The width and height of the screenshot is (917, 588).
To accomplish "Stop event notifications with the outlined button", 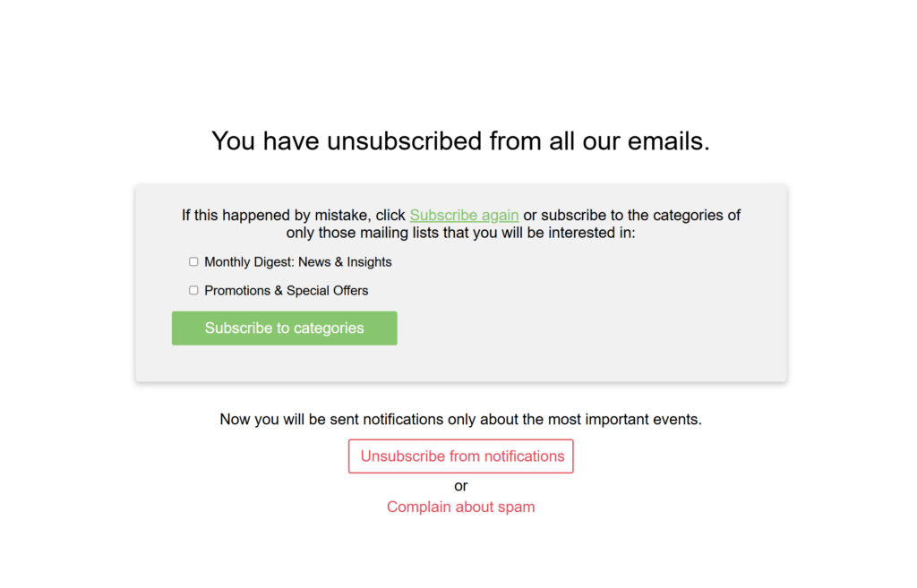I will pos(460,456).
